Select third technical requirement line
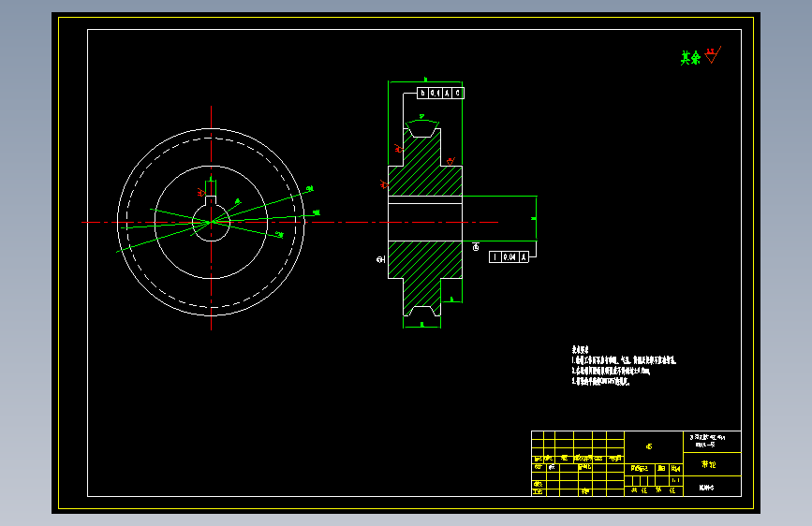 [x=600, y=382]
